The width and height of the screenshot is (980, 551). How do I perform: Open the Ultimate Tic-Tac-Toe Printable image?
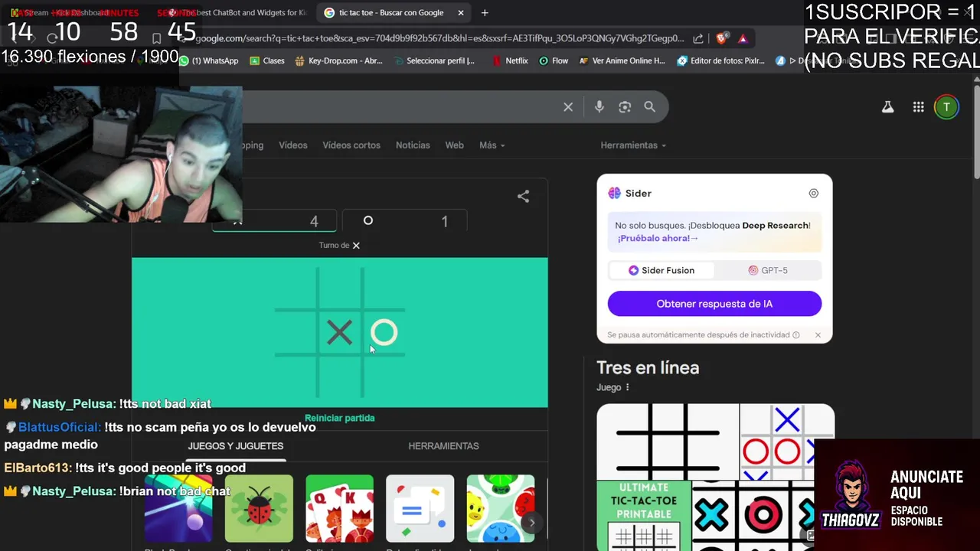coord(643,516)
